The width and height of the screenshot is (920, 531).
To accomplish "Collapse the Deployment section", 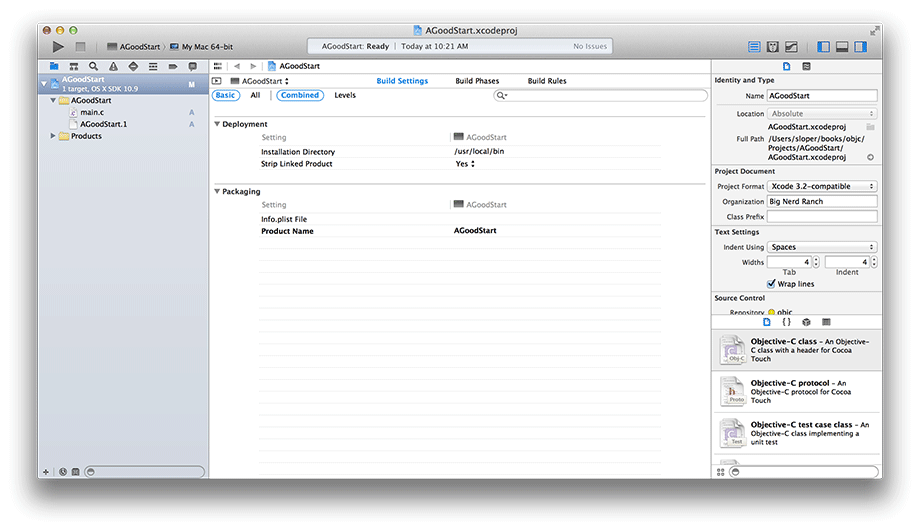I will pos(217,124).
